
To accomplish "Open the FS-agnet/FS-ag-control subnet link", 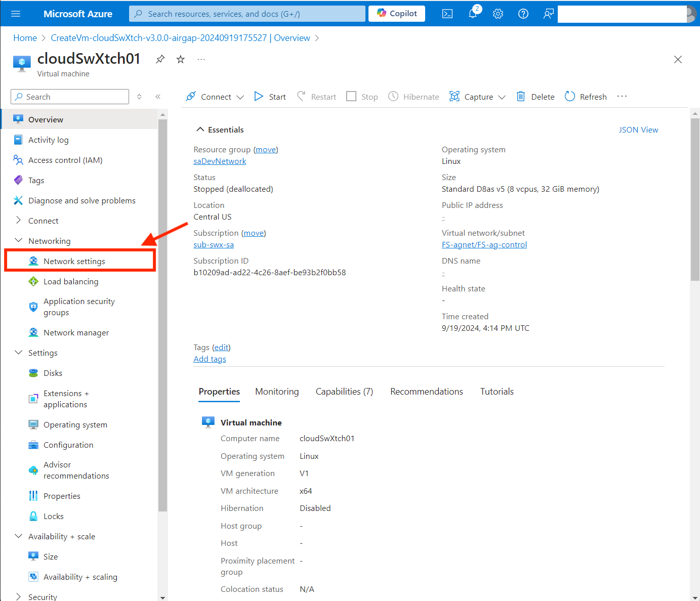I will (484, 244).
